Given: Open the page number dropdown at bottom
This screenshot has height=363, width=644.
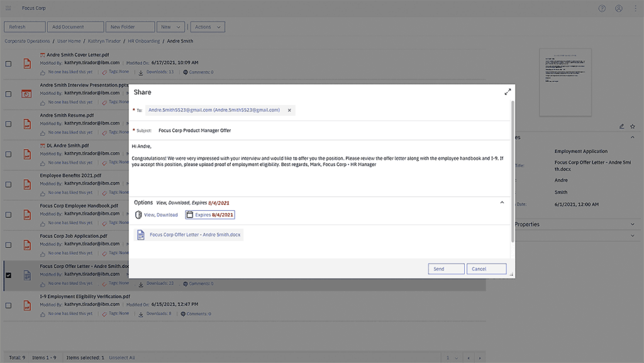Looking at the screenshot, I should (452, 358).
